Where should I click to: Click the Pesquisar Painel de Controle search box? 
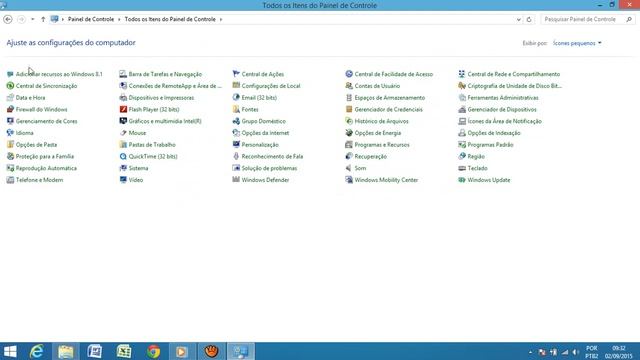pyautogui.click(x=588, y=19)
